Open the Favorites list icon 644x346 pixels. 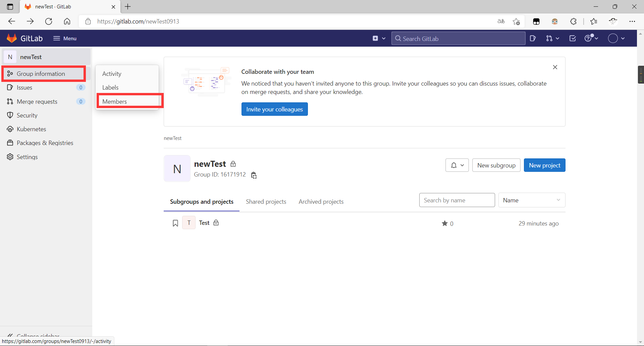[x=594, y=21]
